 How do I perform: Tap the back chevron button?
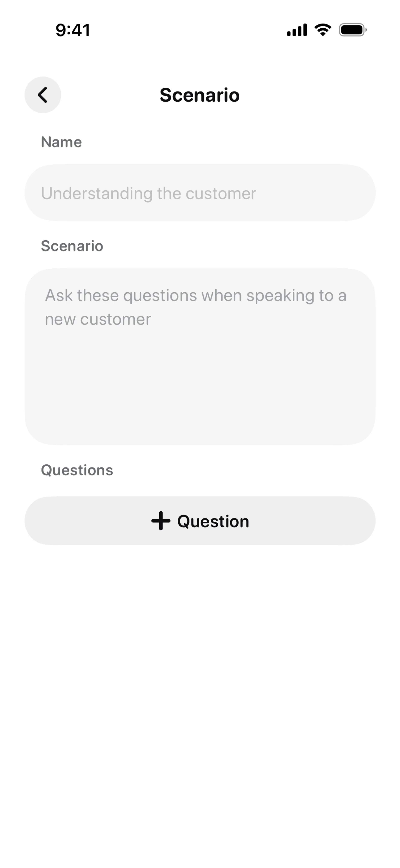tap(42, 95)
